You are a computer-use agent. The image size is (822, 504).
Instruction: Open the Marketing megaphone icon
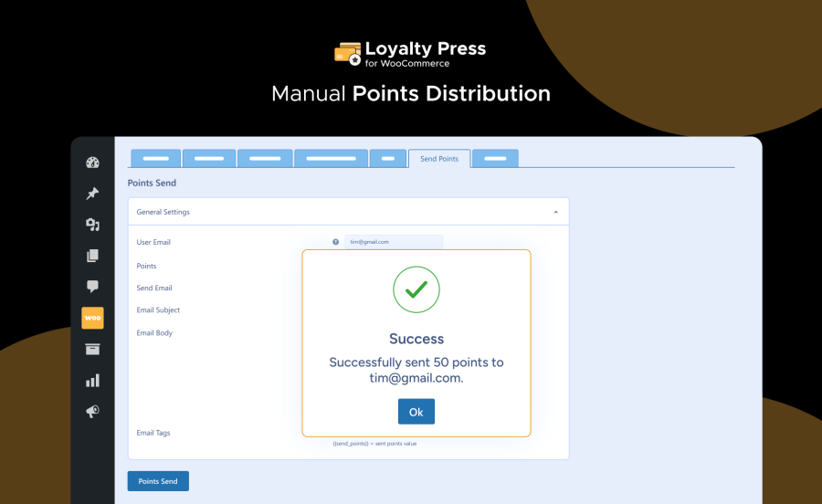pyautogui.click(x=93, y=411)
